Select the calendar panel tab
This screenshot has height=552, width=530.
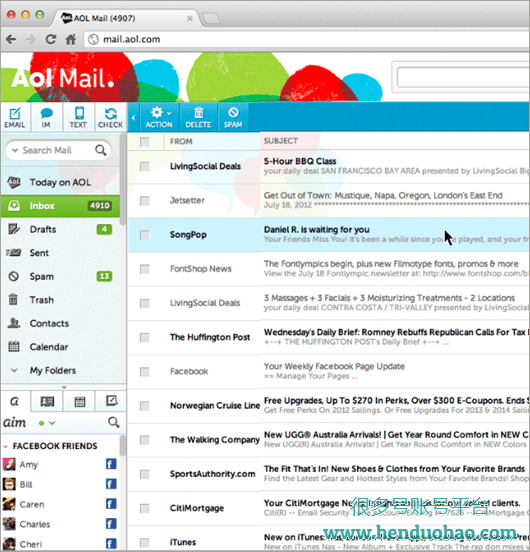tap(80, 401)
